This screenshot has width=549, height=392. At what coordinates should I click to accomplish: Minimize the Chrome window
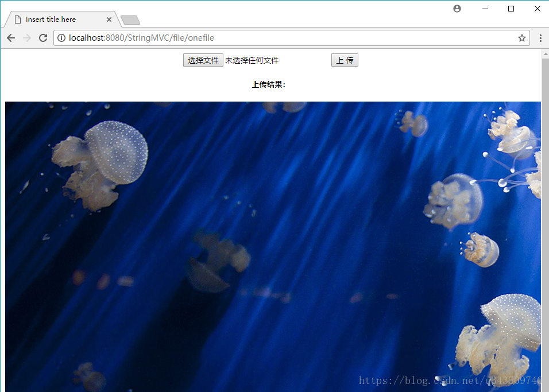tap(485, 9)
